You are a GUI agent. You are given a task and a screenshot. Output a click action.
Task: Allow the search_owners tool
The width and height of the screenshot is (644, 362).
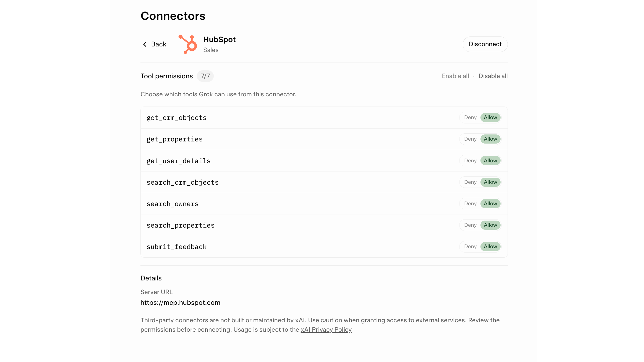[x=490, y=204]
